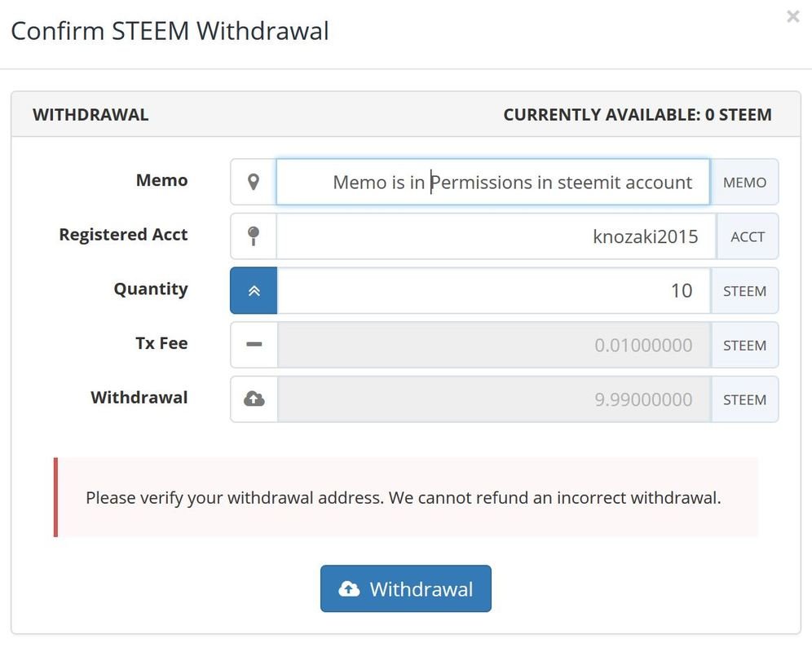Viewport: 812px width, 652px height.
Task: Click the STEEM label next to Tx Fee
Action: pos(744,345)
